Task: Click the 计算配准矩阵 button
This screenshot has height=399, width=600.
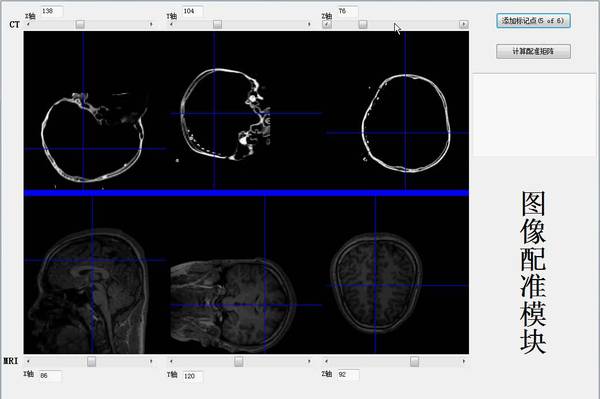Action: 533,51
